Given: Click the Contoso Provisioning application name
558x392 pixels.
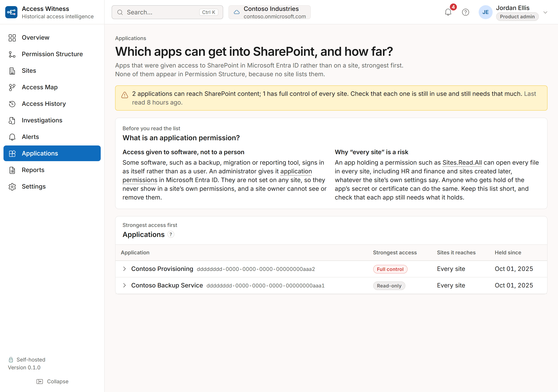Looking at the screenshot, I should tap(162, 269).
